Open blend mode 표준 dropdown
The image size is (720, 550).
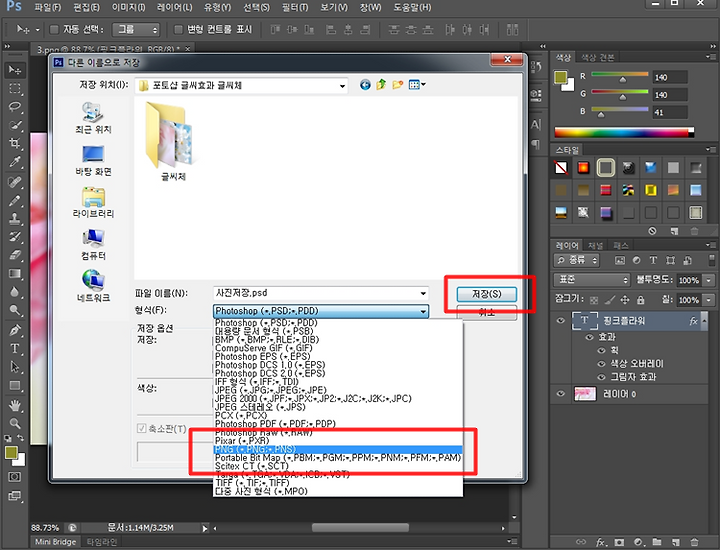pyautogui.click(x=591, y=279)
